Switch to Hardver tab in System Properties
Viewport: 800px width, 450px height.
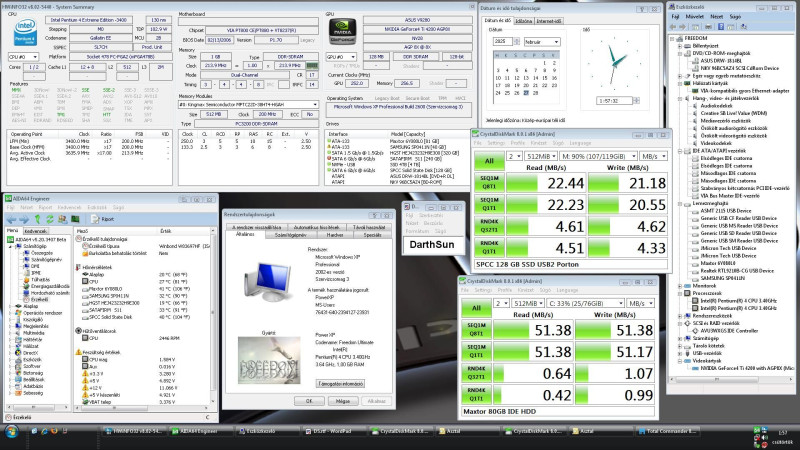point(335,235)
